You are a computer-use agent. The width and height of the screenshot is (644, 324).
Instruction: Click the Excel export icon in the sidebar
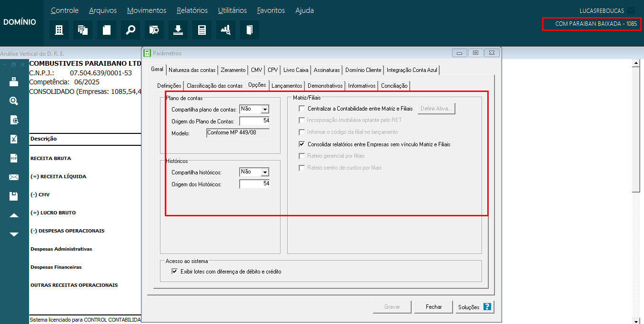pyautogui.click(x=14, y=139)
